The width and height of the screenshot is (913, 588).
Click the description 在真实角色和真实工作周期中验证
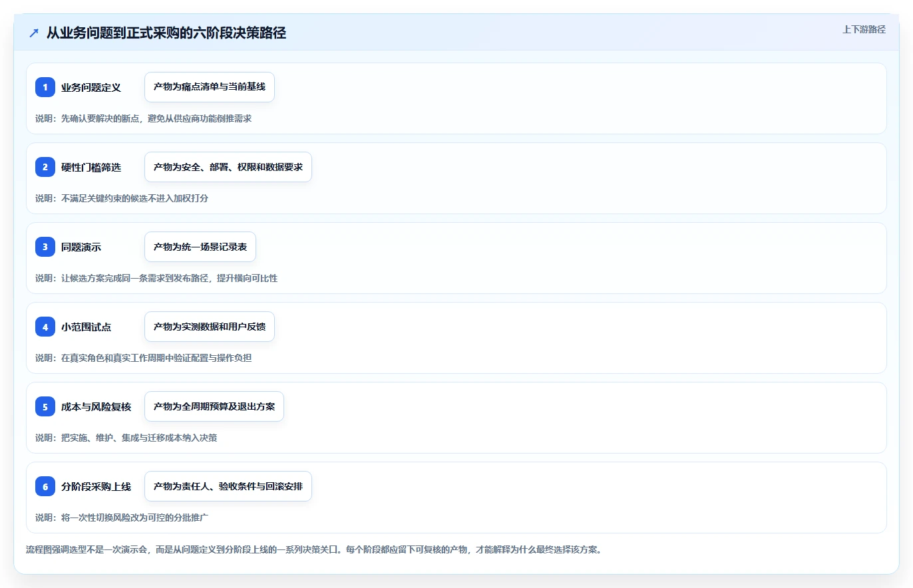pos(143,358)
